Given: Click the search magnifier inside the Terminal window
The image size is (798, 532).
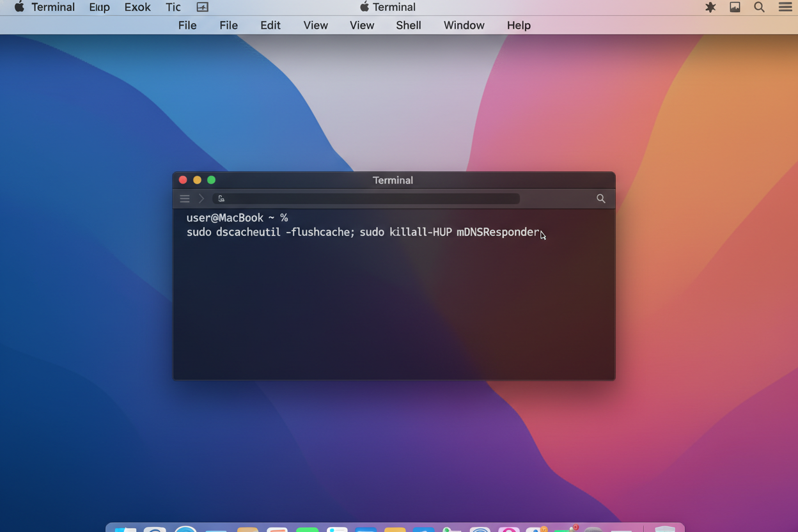Looking at the screenshot, I should [600, 199].
